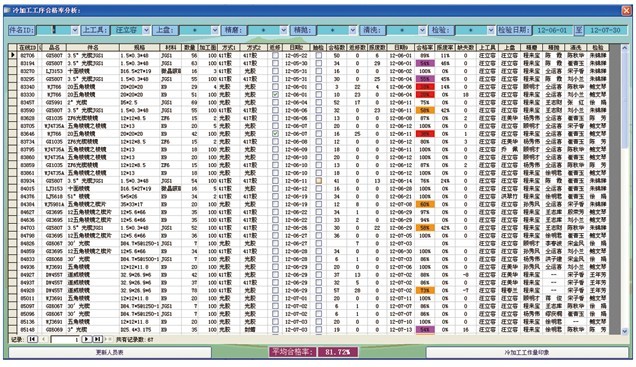Image resolution: width=636 pixels, height=367 pixels.
Task: Expand the 上工具 dropdown showing 汪立容
Action: pos(146,30)
